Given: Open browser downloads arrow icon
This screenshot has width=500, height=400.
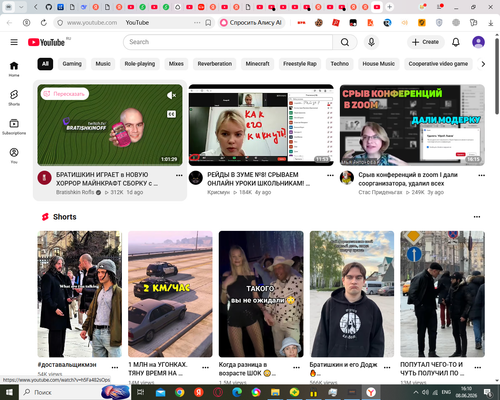Looking at the screenshot, I should tap(491, 23).
